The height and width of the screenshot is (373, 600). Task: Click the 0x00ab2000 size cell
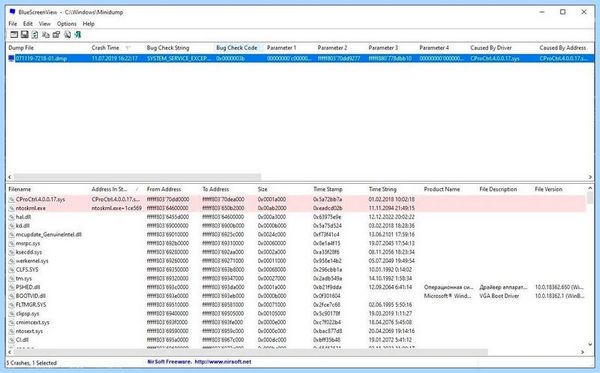click(x=272, y=208)
